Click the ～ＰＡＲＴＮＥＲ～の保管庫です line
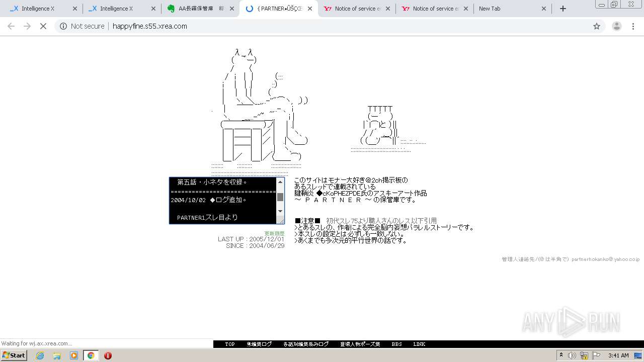 (x=355, y=200)
